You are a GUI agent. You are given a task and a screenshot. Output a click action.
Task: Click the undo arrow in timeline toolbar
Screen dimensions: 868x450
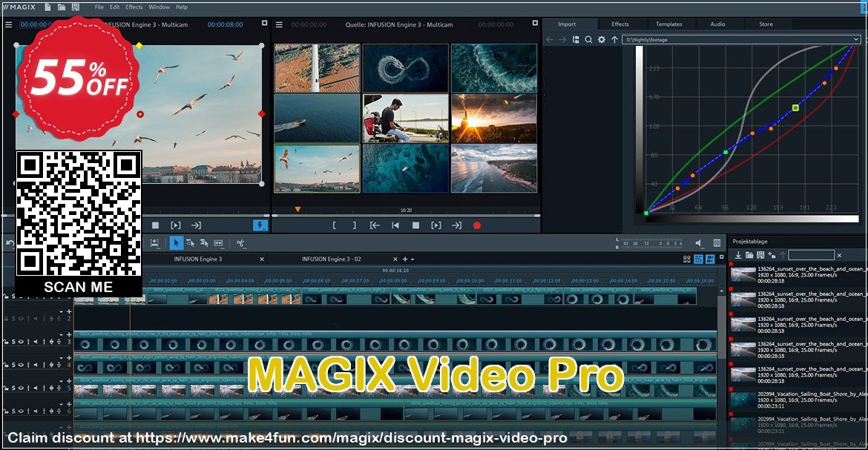tap(10, 243)
